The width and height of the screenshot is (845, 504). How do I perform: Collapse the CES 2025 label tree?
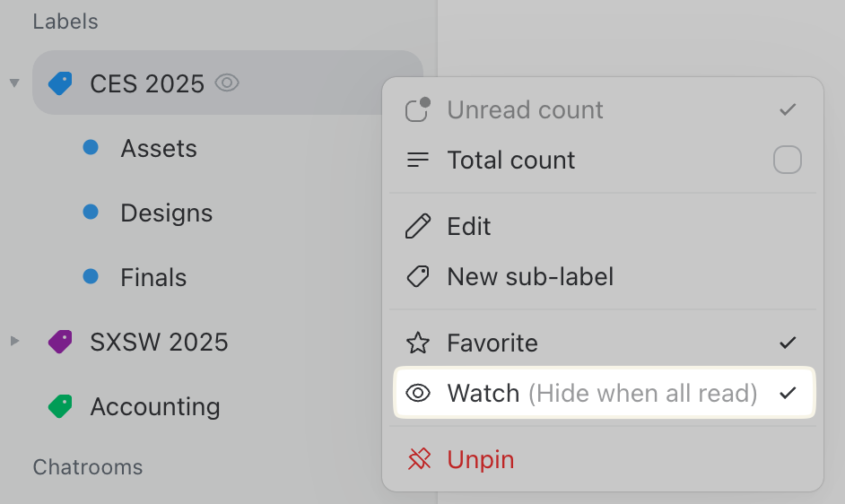[14, 84]
